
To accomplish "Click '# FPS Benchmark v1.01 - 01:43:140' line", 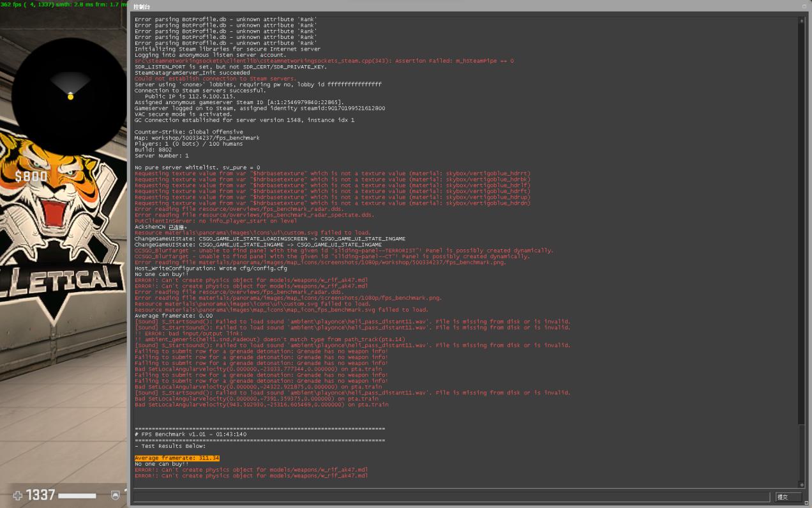I will tap(191, 435).
